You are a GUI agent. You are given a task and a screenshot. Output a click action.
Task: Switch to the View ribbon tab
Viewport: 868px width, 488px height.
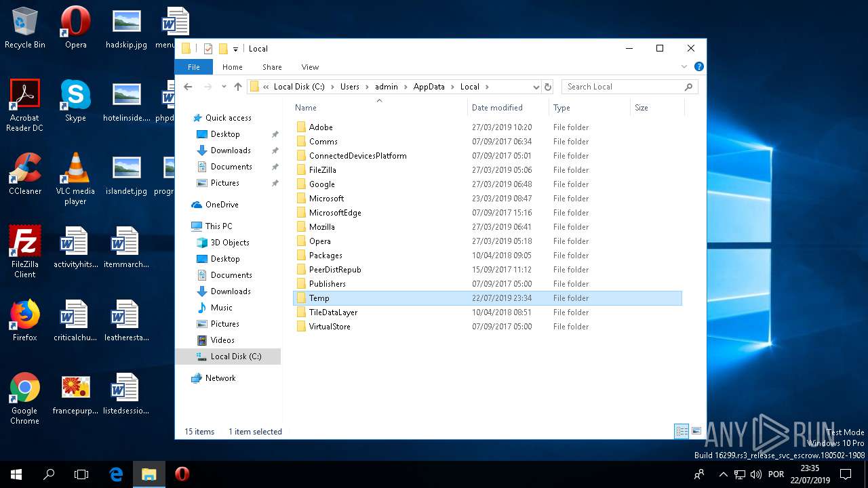pyautogui.click(x=310, y=66)
